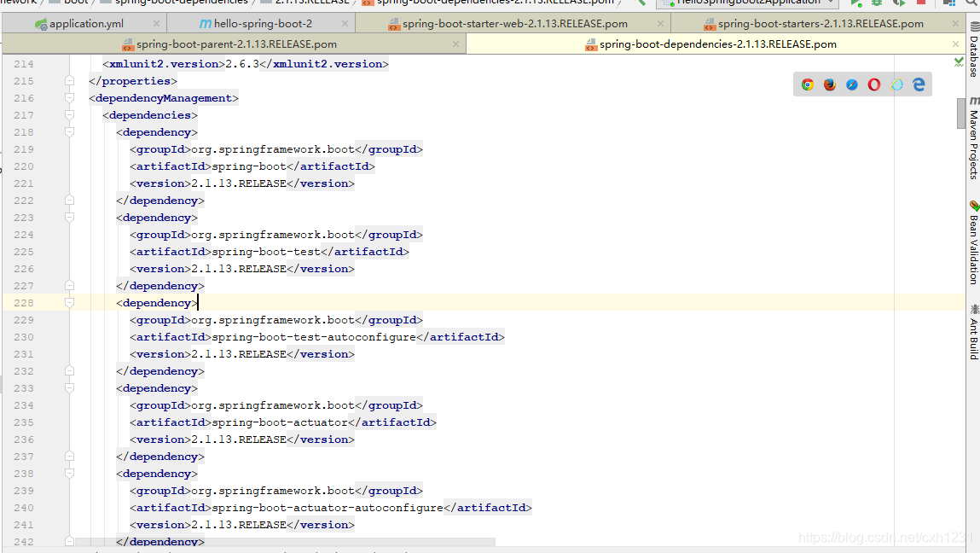The height and width of the screenshot is (553, 980).
Task: Click artifactId spring-boot-actuator on line 235
Action: point(280,422)
